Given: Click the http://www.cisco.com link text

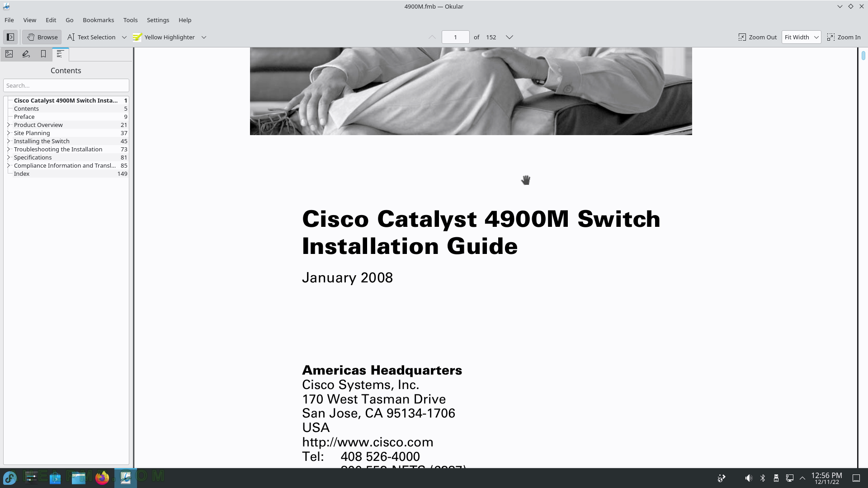Looking at the screenshot, I should click(368, 442).
